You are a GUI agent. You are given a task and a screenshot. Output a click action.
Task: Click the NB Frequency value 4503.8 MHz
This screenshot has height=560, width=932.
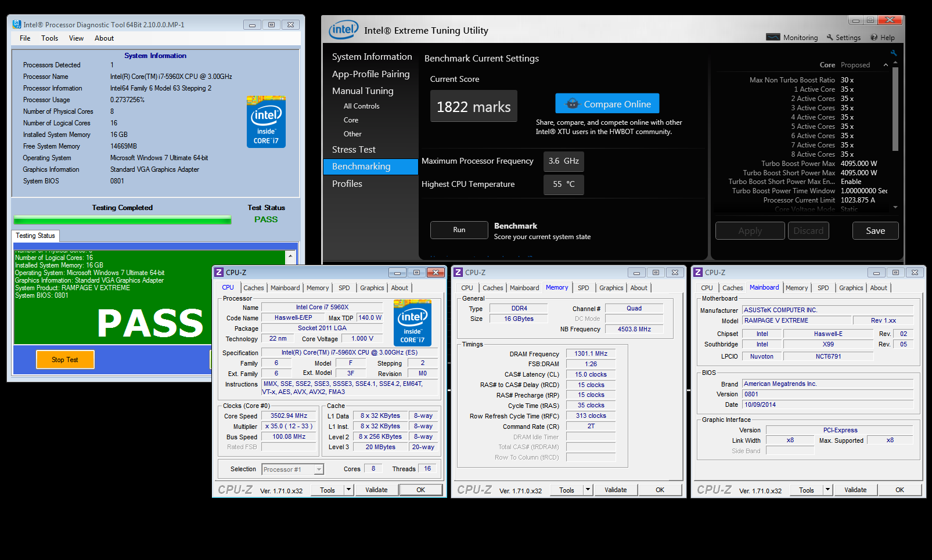(634, 329)
